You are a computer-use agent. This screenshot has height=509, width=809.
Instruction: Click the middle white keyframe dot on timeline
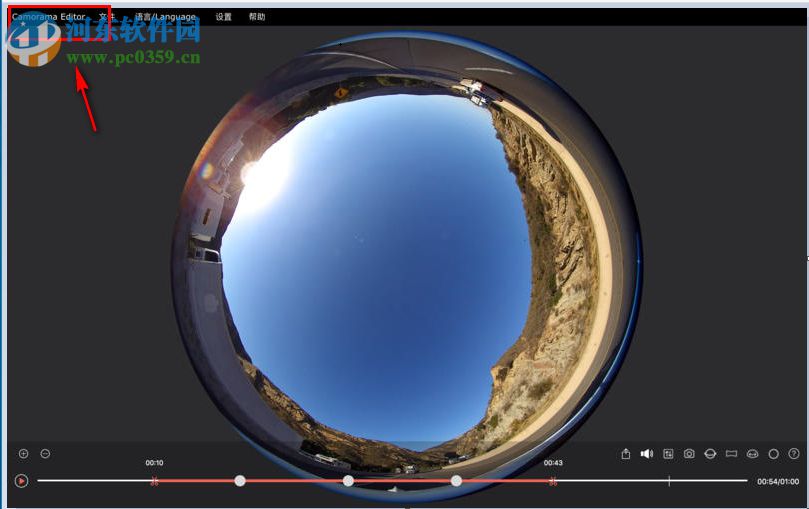click(348, 481)
